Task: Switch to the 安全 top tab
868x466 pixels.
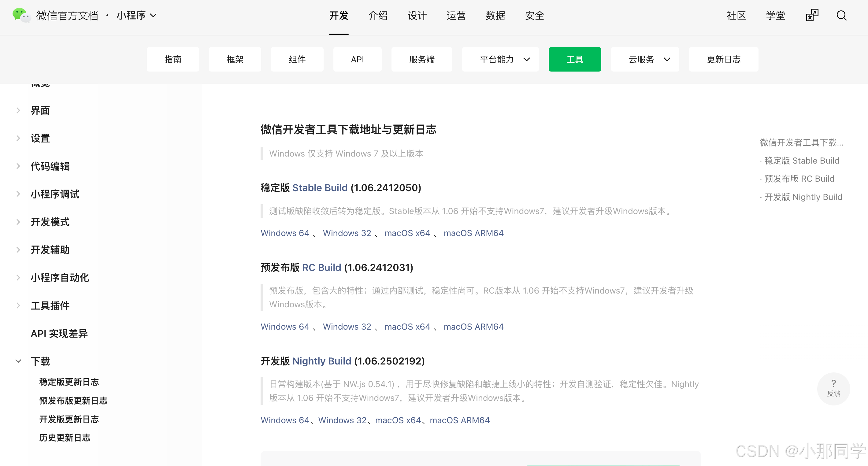Action: coord(534,16)
